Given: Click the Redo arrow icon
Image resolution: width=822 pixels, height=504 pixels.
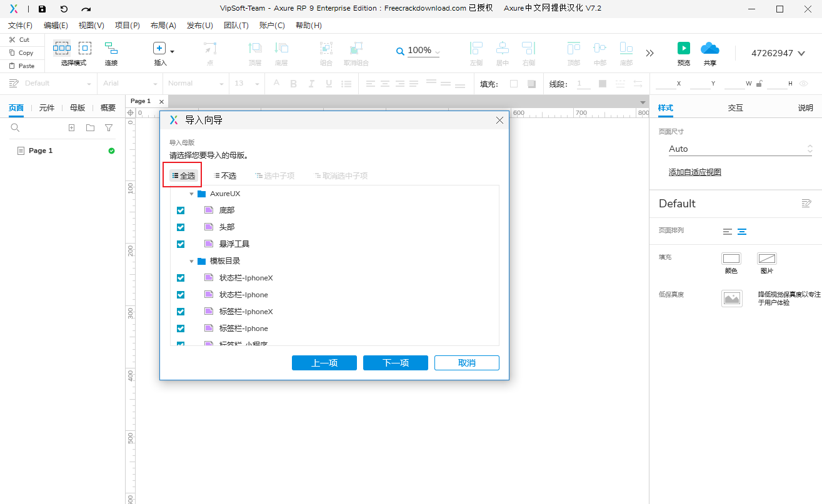Looking at the screenshot, I should click(x=86, y=9).
